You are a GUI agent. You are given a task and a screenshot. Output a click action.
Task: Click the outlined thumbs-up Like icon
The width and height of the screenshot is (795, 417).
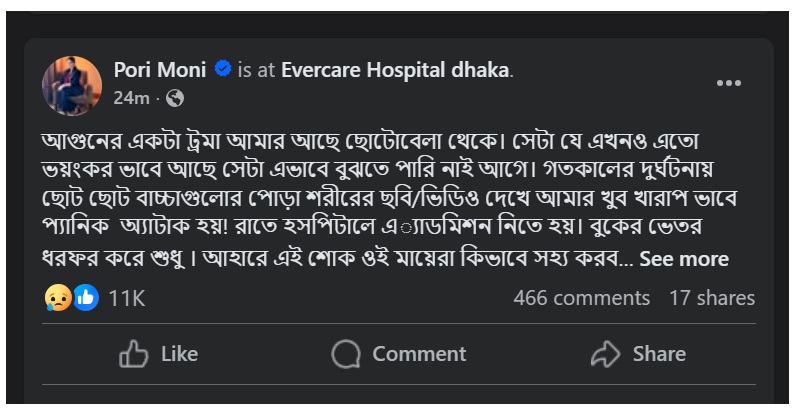click(x=134, y=354)
